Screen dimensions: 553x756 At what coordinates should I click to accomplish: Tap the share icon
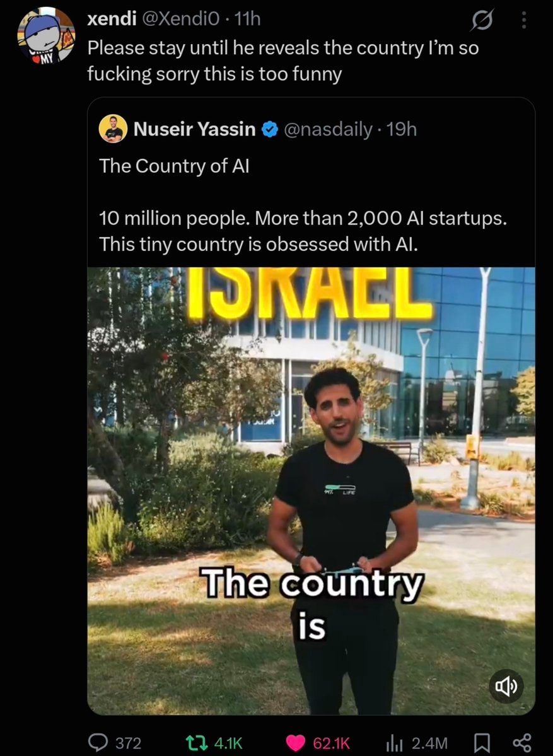tap(521, 743)
